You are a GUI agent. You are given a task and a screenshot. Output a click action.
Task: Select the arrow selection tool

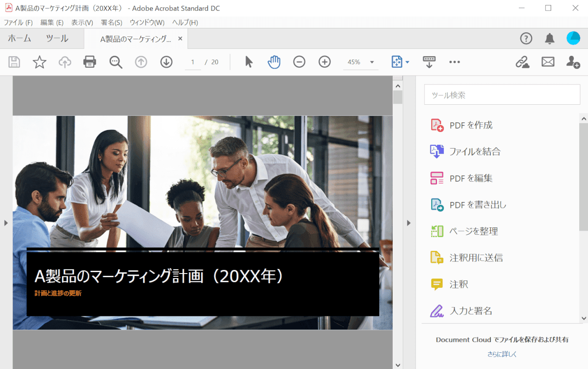click(249, 62)
